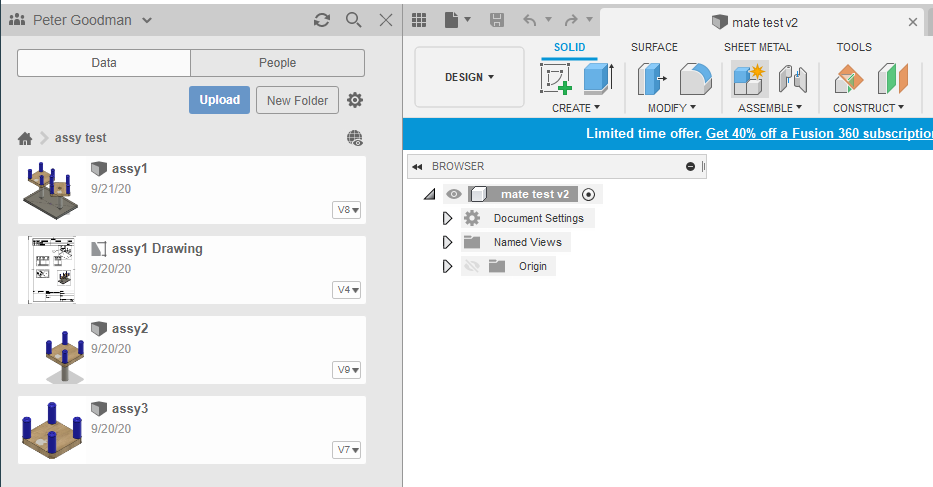
Task: Click the BROWSER panel minus button
Action: click(x=690, y=167)
